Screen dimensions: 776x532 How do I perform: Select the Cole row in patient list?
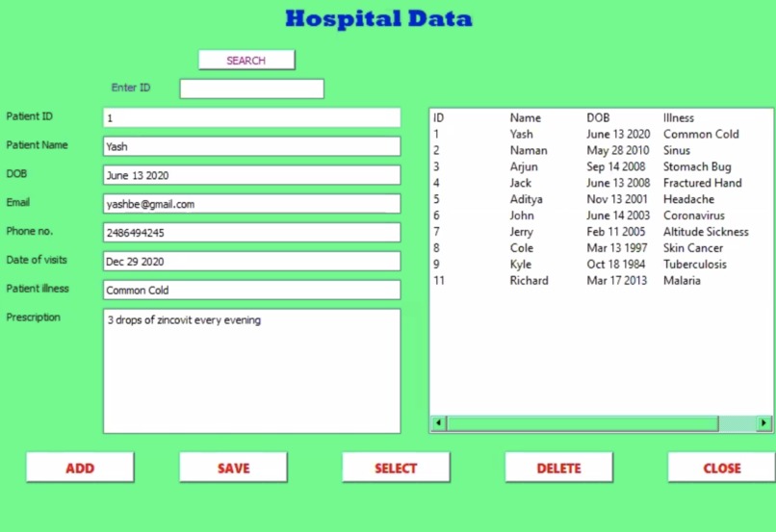pos(601,248)
